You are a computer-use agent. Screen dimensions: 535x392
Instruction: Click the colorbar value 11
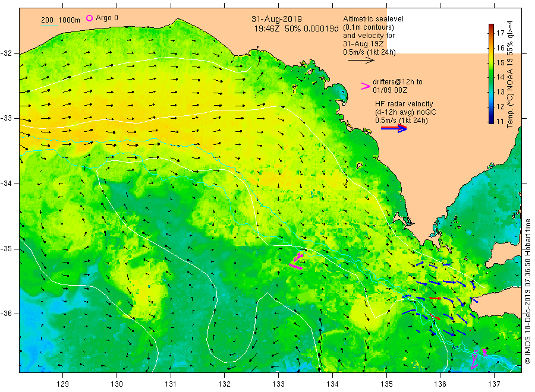500,121
